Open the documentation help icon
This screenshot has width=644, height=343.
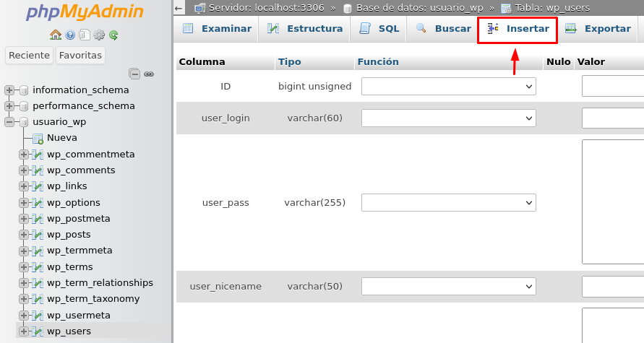click(70, 35)
